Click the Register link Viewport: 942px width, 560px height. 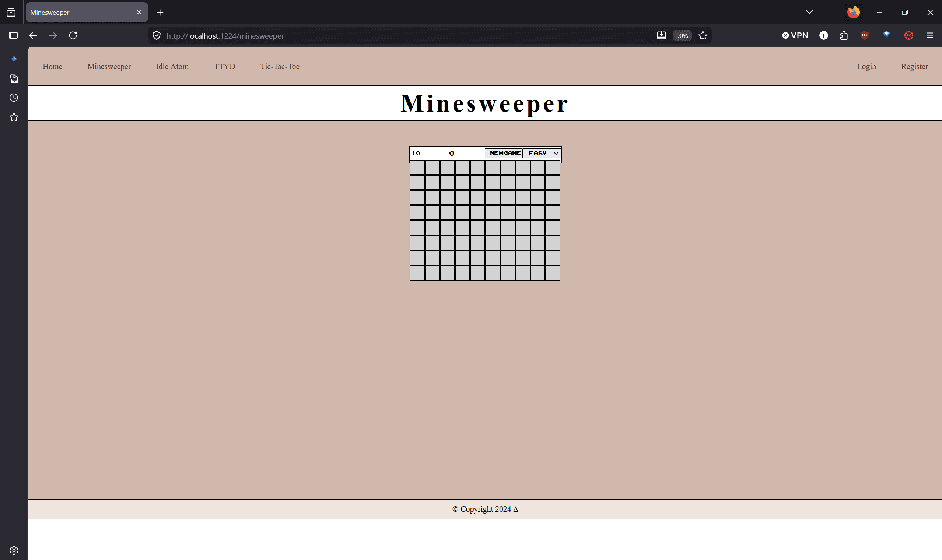[x=914, y=66]
